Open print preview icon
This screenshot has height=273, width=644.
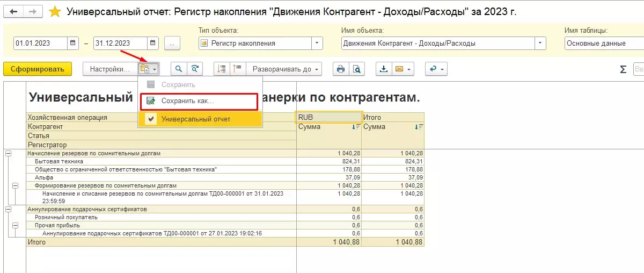(x=356, y=69)
